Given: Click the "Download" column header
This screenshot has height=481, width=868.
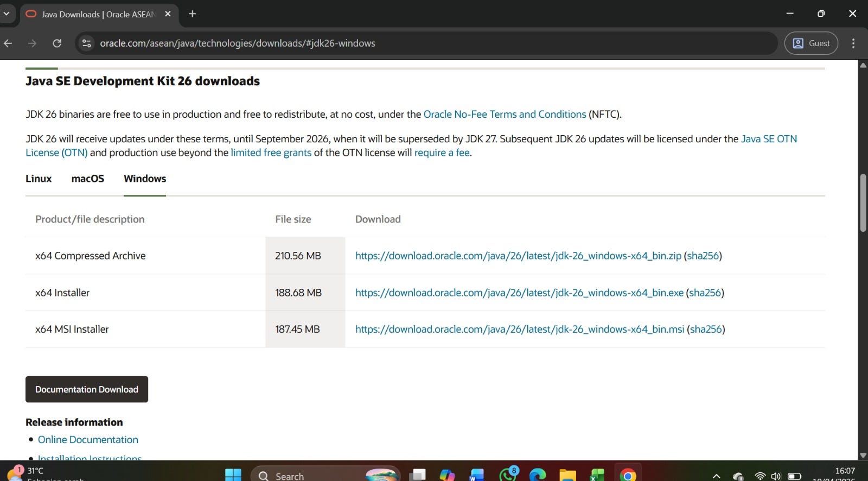Looking at the screenshot, I should (378, 219).
